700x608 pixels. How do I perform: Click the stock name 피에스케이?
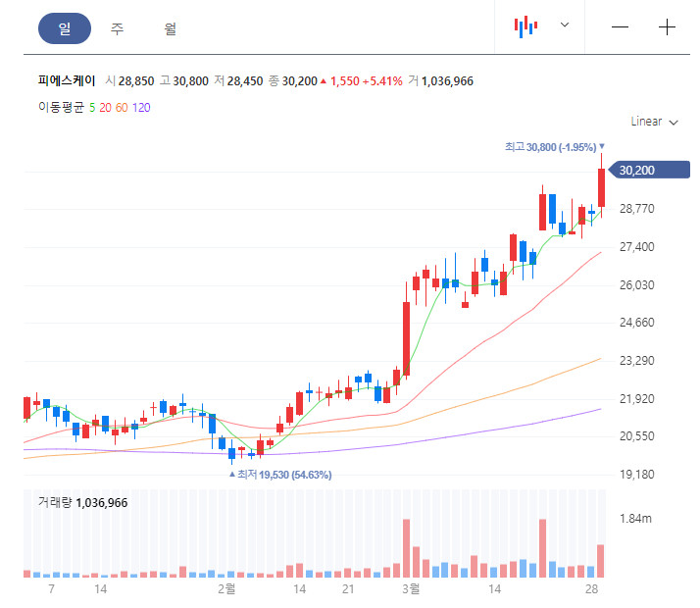tap(67, 80)
